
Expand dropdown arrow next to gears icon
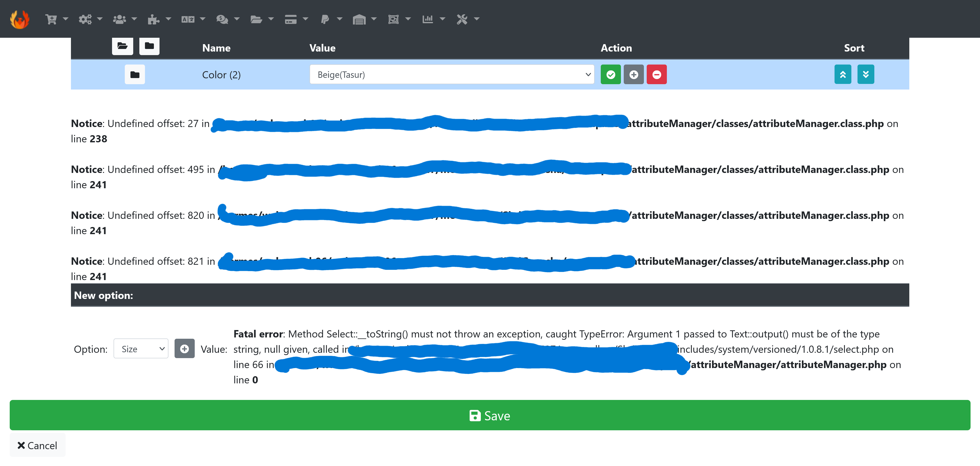[100, 19]
